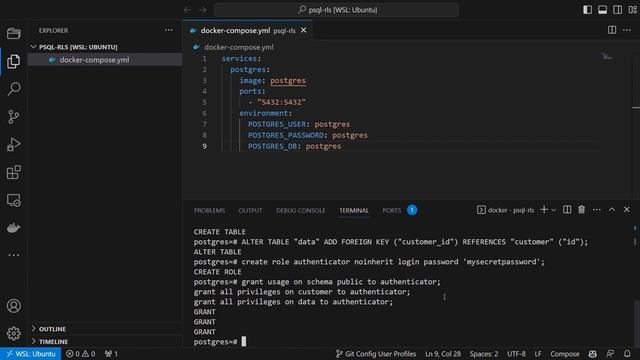This screenshot has width=640, height=360.
Task: Toggle the secondary side bar layout icon
Action: [x=618, y=10]
